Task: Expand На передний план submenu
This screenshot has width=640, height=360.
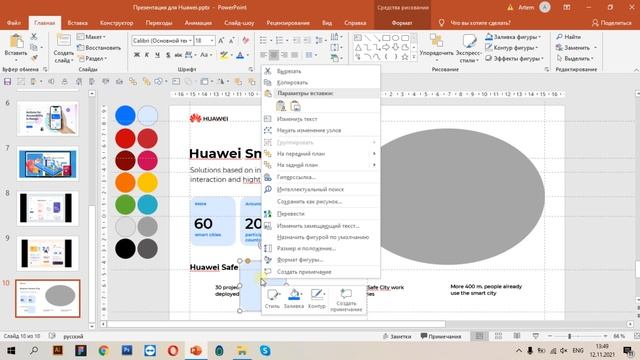Action: point(321,153)
